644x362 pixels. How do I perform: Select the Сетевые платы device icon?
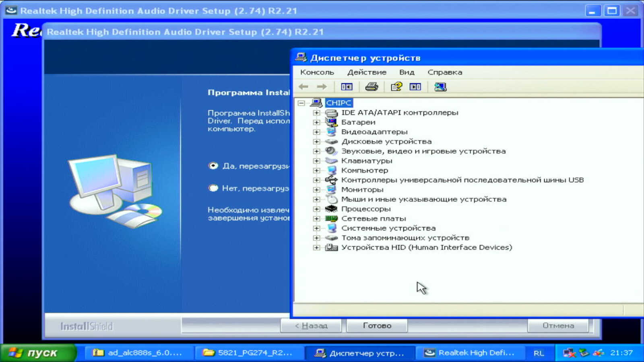pyautogui.click(x=331, y=218)
